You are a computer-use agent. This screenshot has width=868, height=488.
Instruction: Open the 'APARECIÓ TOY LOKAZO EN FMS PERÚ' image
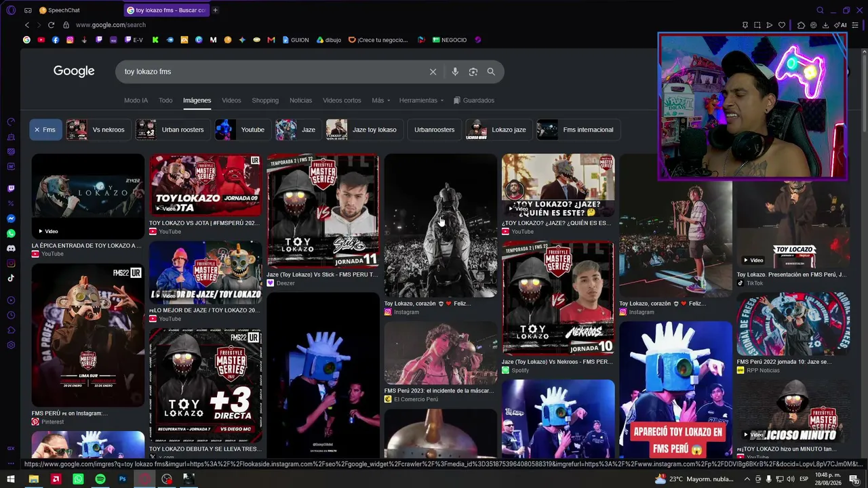coord(675,390)
